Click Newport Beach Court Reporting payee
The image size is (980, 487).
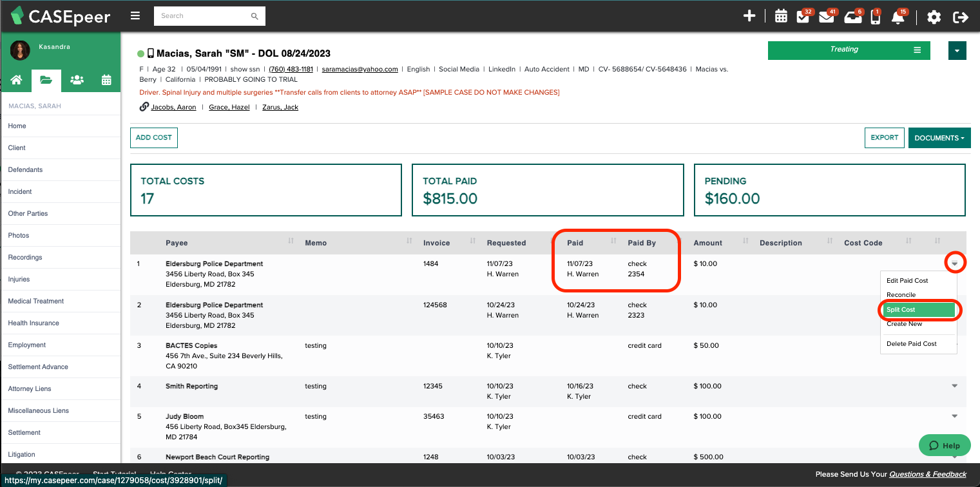[x=217, y=457]
